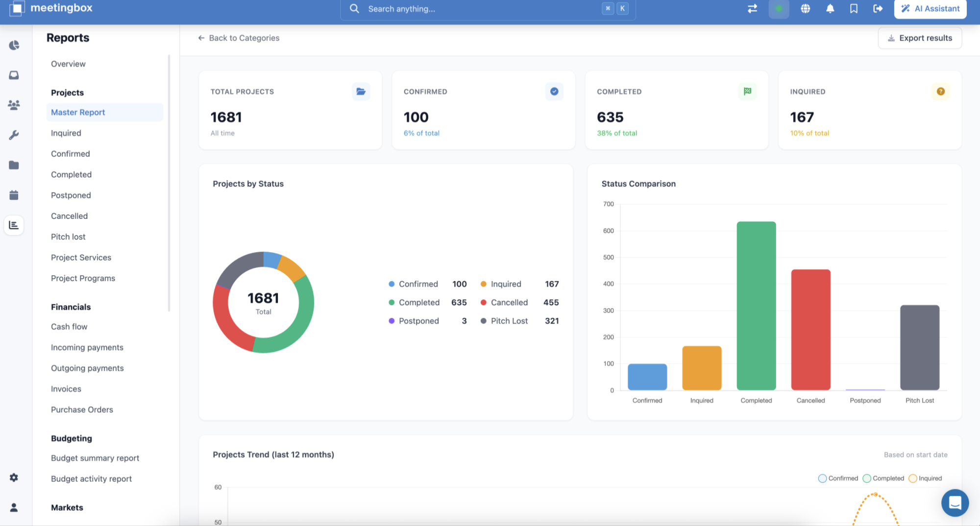980x526 pixels.
Task: Click the green status indicator button
Action: coord(779,9)
